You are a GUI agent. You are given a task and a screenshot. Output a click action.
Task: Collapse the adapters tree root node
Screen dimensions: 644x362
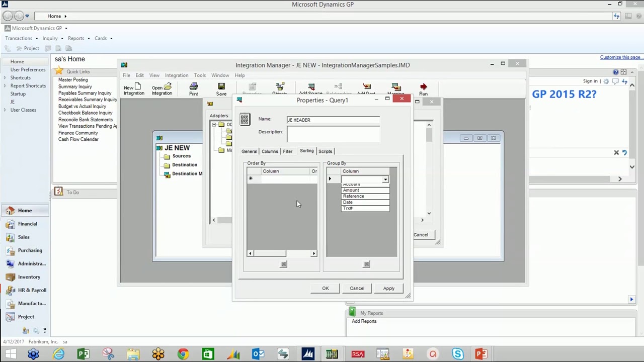coord(214,124)
